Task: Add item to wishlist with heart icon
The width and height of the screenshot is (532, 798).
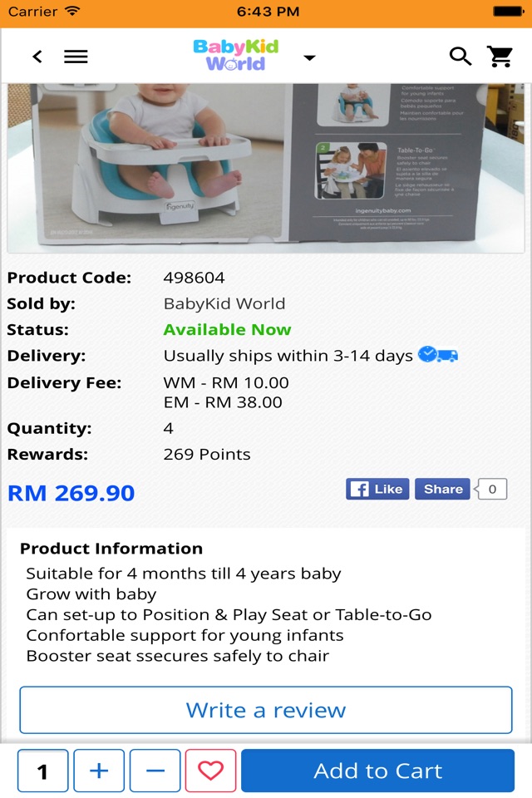Action: point(210,770)
